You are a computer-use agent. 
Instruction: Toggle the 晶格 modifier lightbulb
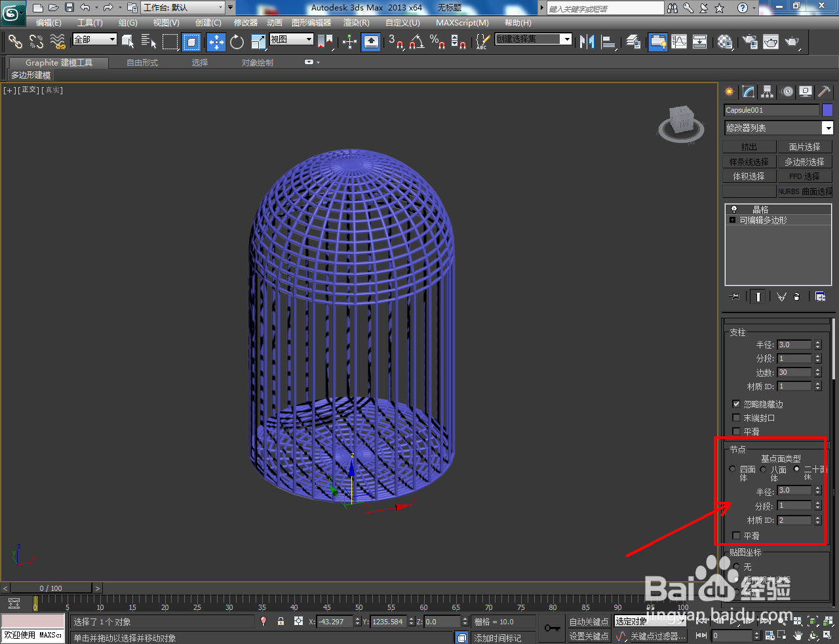click(734, 210)
